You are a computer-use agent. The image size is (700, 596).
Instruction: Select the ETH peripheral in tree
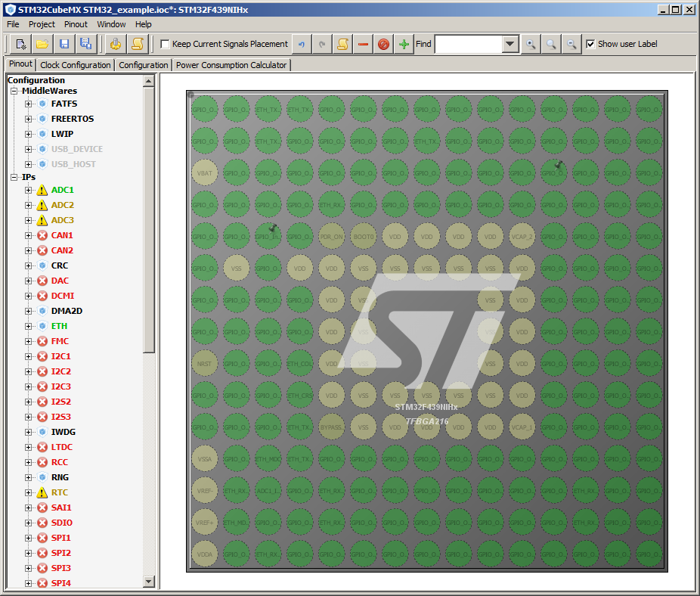tap(59, 326)
